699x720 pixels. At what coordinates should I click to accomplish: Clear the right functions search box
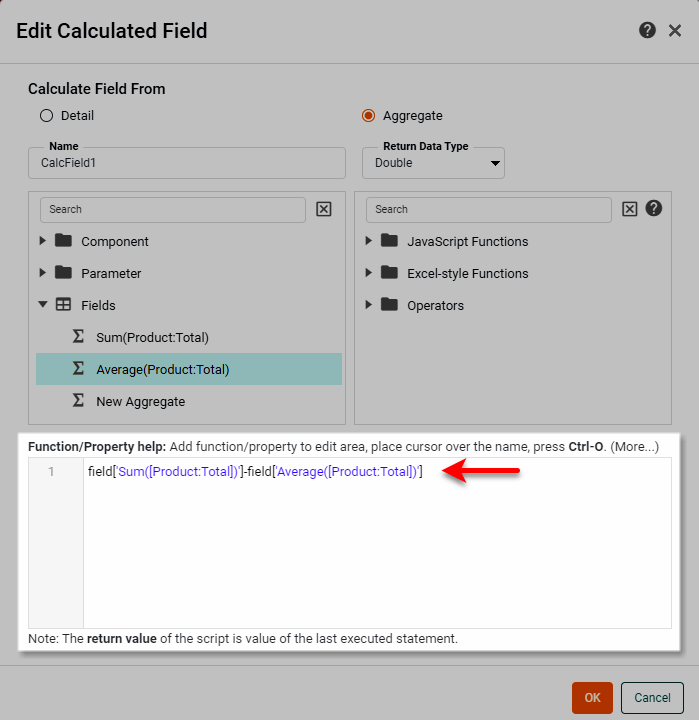[x=629, y=209]
